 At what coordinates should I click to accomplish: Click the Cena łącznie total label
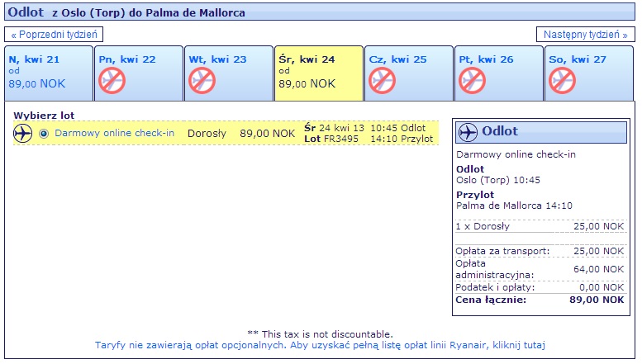pyautogui.click(x=491, y=300)
